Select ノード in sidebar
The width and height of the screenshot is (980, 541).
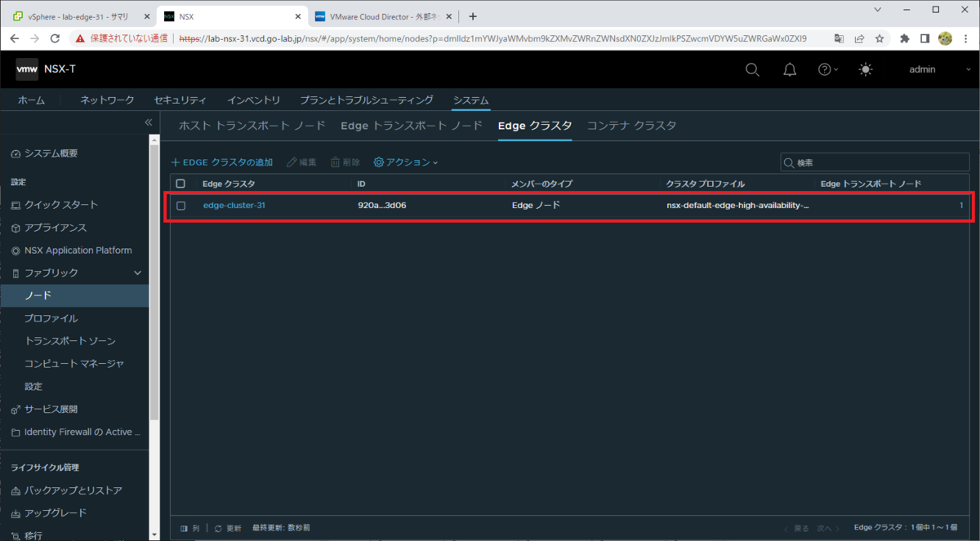point(74,295)
